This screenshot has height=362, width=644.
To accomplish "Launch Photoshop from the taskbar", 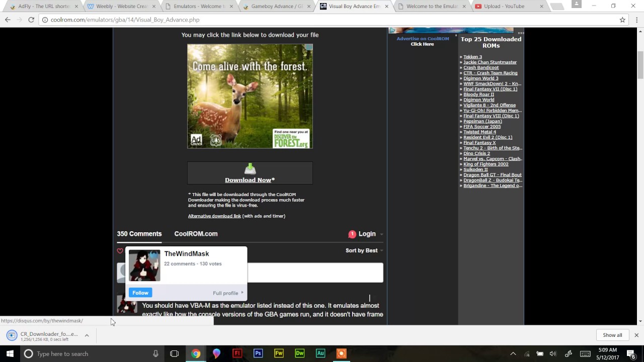I will [258, 353].
